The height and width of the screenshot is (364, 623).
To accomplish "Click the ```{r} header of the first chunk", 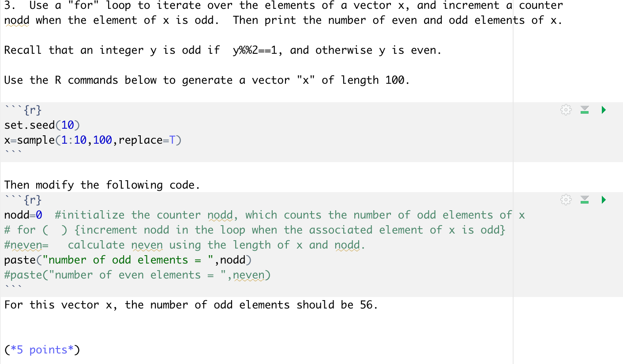I will click(x=22, y=110).
